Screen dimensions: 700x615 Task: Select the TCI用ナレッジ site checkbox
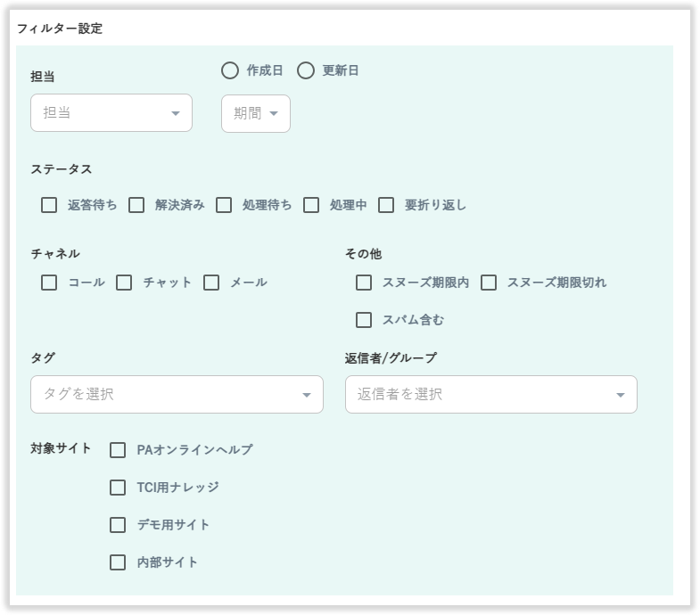coord(118,488)
